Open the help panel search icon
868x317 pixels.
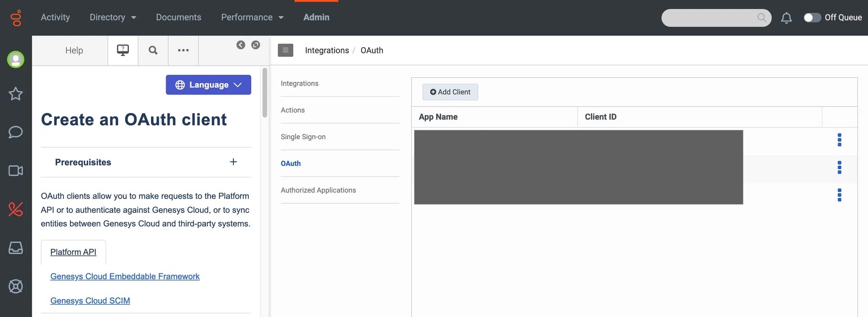coord(153,50)
